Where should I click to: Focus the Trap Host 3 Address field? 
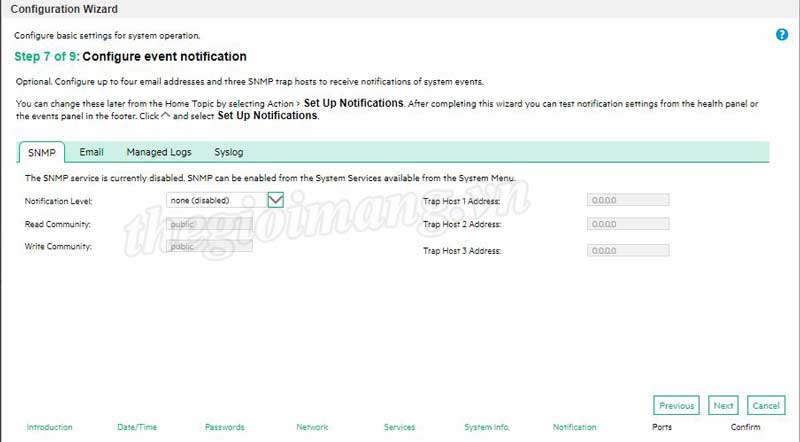click(x=628, y=249)
